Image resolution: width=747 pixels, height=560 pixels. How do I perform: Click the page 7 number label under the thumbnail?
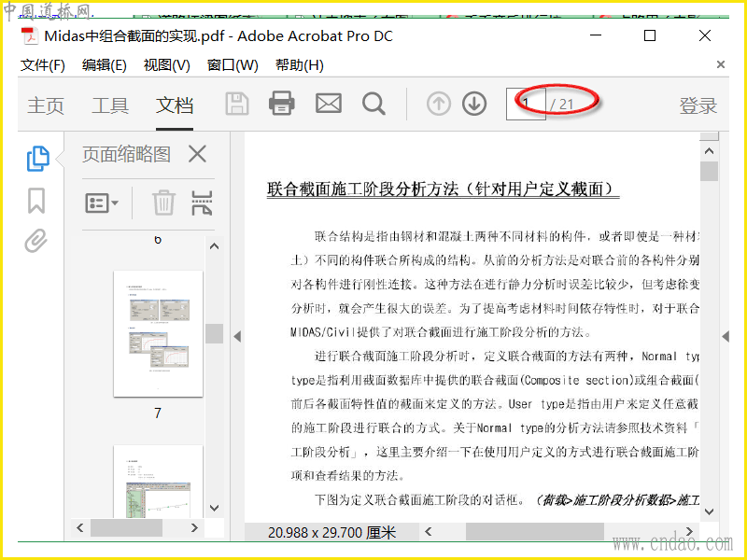pyautogui.click(x=158, y=413)
